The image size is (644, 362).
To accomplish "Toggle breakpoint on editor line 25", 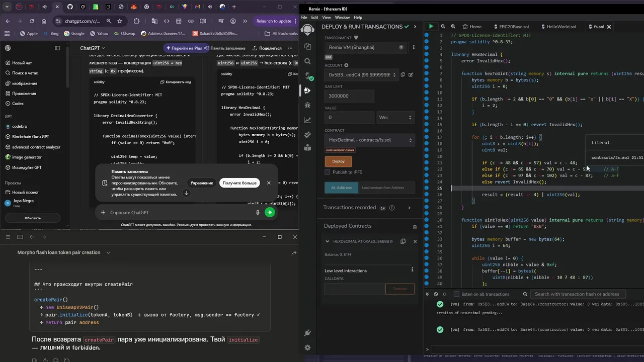I will [427, 188].
